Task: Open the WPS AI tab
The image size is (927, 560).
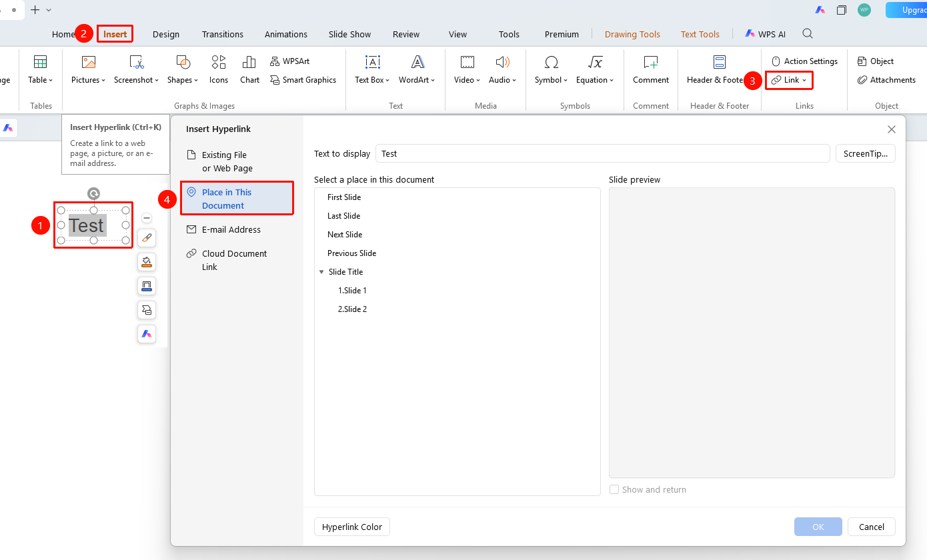Action: click(x=766, y=34)
